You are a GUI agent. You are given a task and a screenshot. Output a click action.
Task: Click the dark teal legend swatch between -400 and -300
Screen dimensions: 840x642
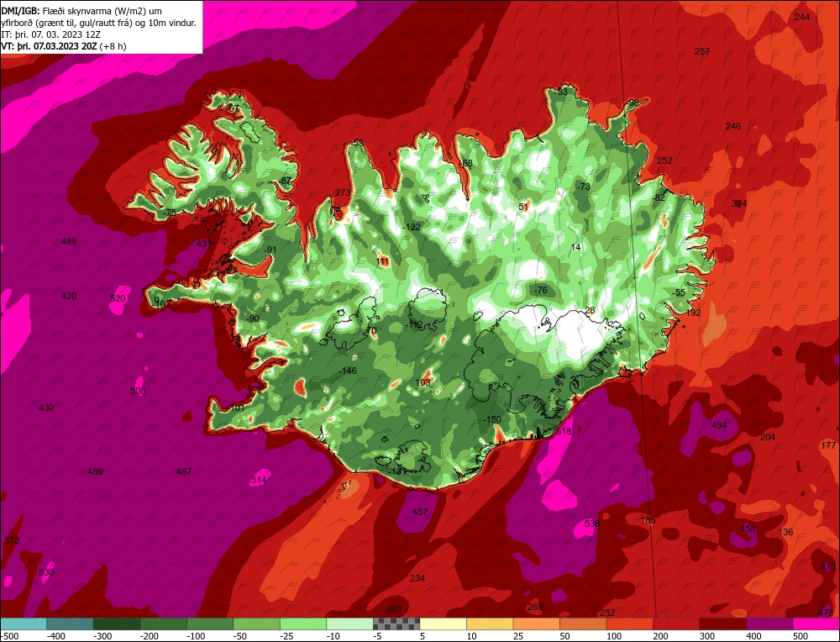coord(70,624)
